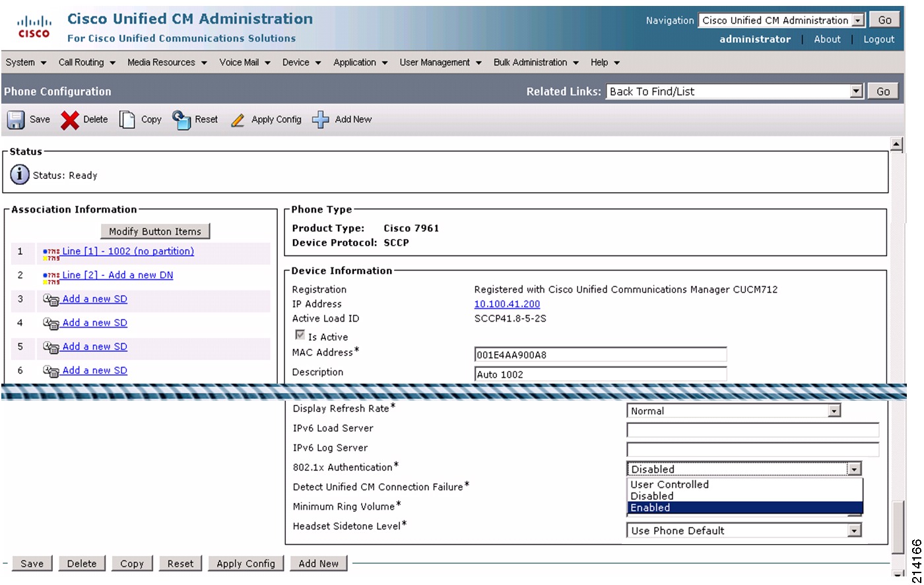Screen dimensions: 924x585
Task: Click the speed dial icon in row 3
Action: point(51,300)
